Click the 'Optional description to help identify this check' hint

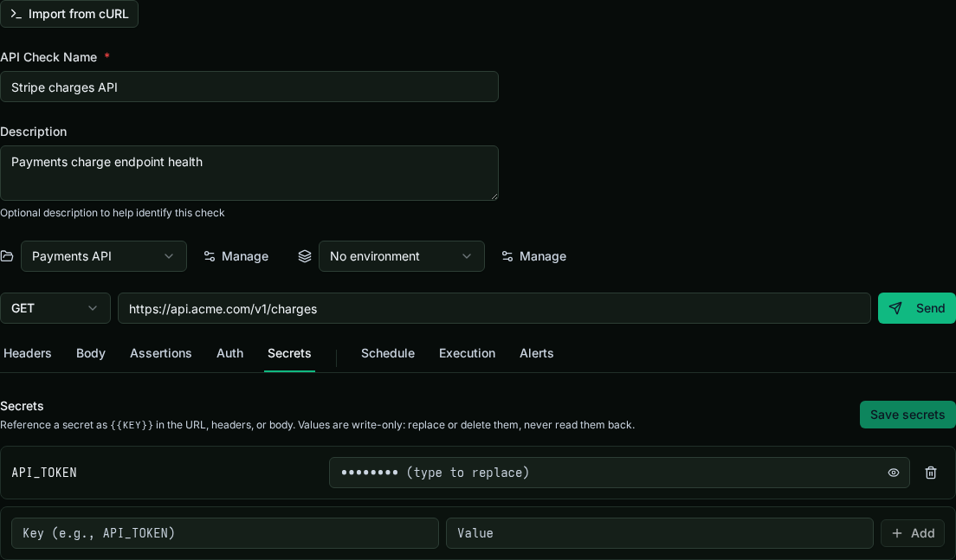coord(113,213)
